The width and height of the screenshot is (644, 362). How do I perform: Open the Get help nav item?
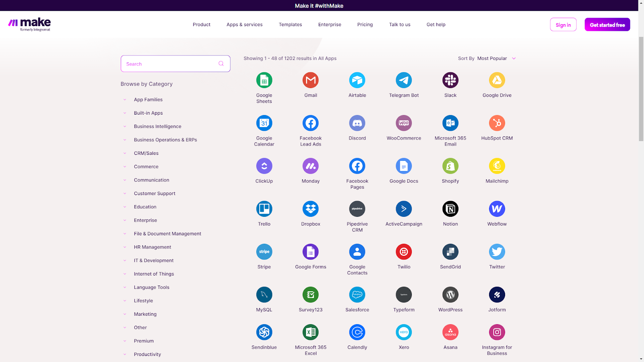tap(436, 25)
